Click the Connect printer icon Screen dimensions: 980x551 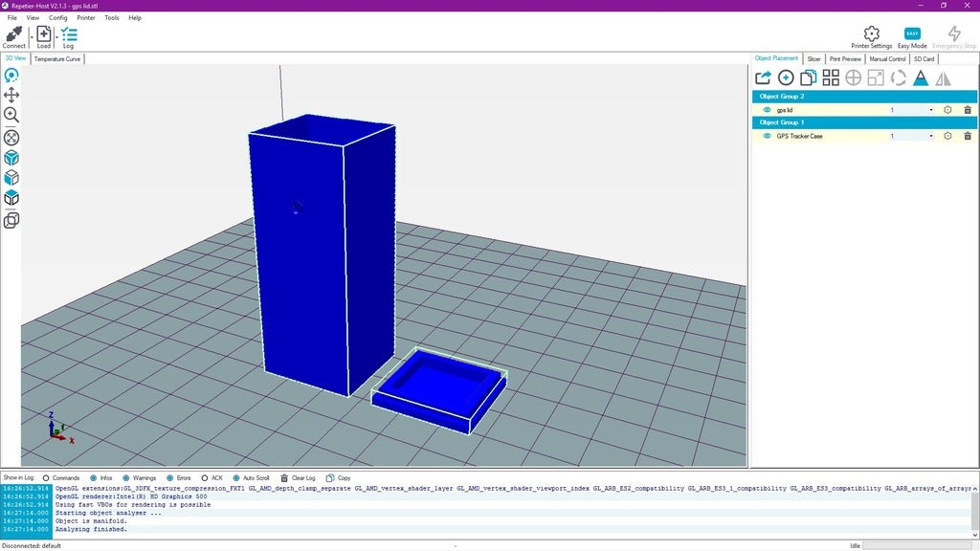pyautogui.click(x=14, y=34)
